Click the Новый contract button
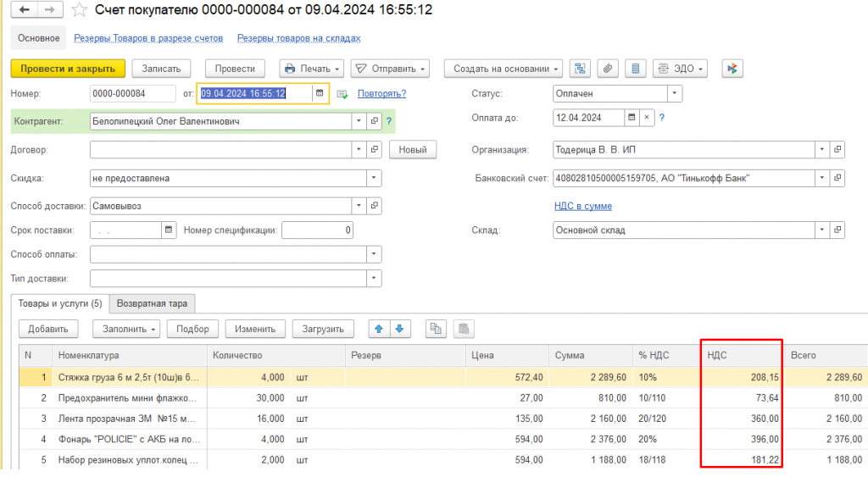The width and height of the screenshot is (868, 488). 413,149
